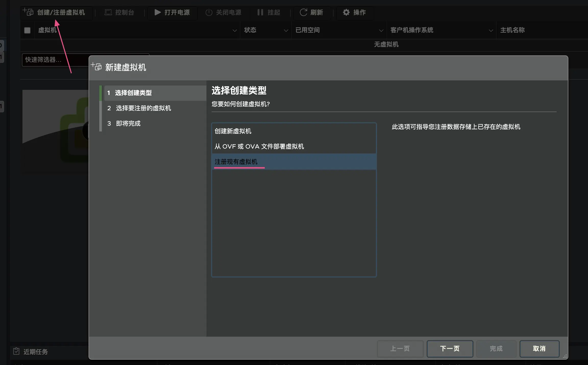Choose 从 OVF 或 OVA 文件部署虚拟机 option
Screen dimensions: 588x365
tap(259, 146)
